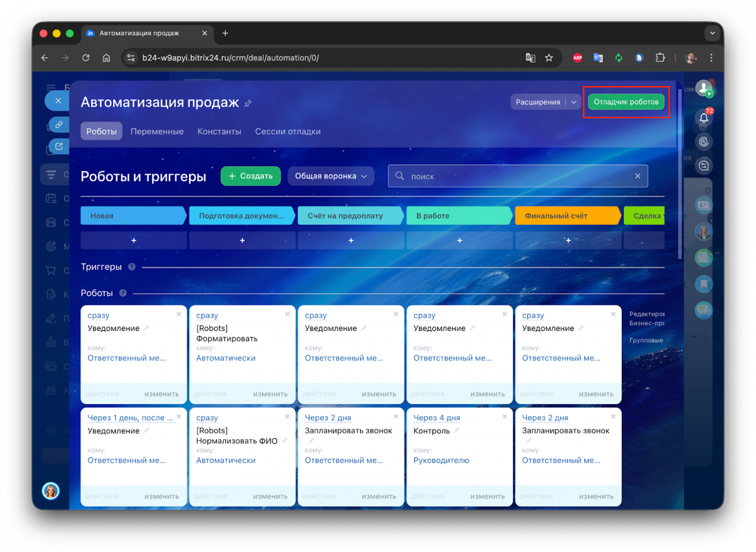Click the Руководителю recipient link

coord(441,460)
